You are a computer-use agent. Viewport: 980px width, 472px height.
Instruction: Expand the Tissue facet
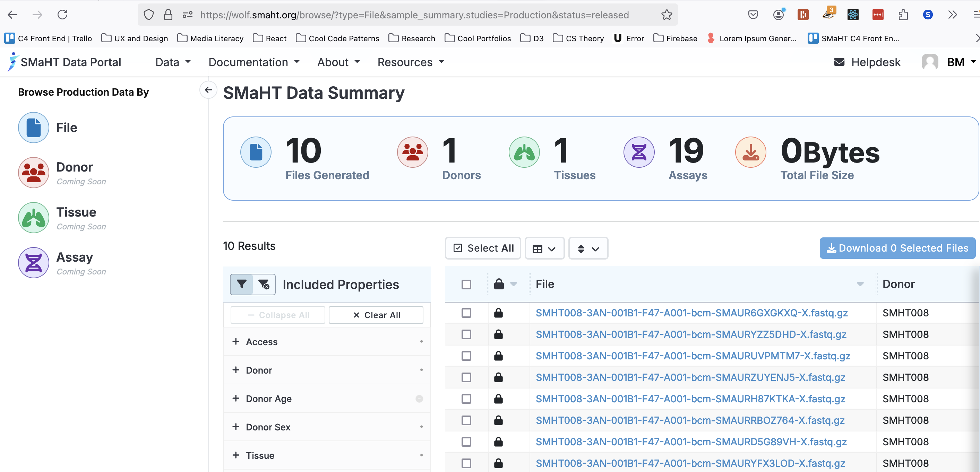(327, 455)
